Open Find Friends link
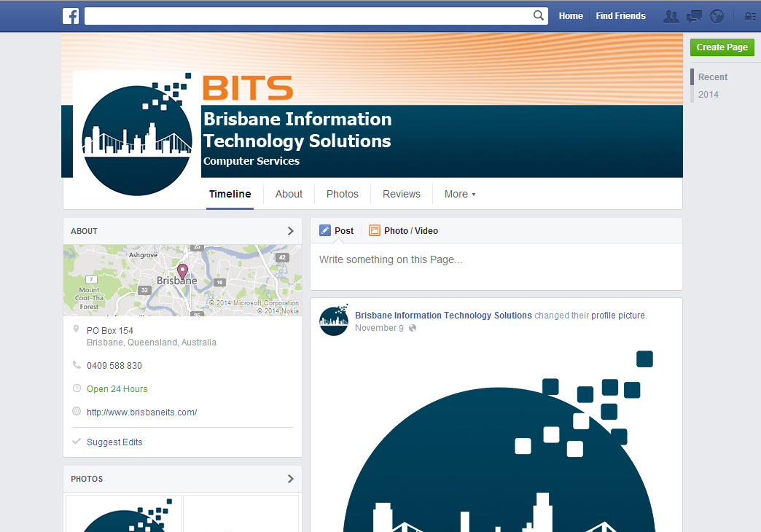 pyautogui.click(x=621, y=16)
